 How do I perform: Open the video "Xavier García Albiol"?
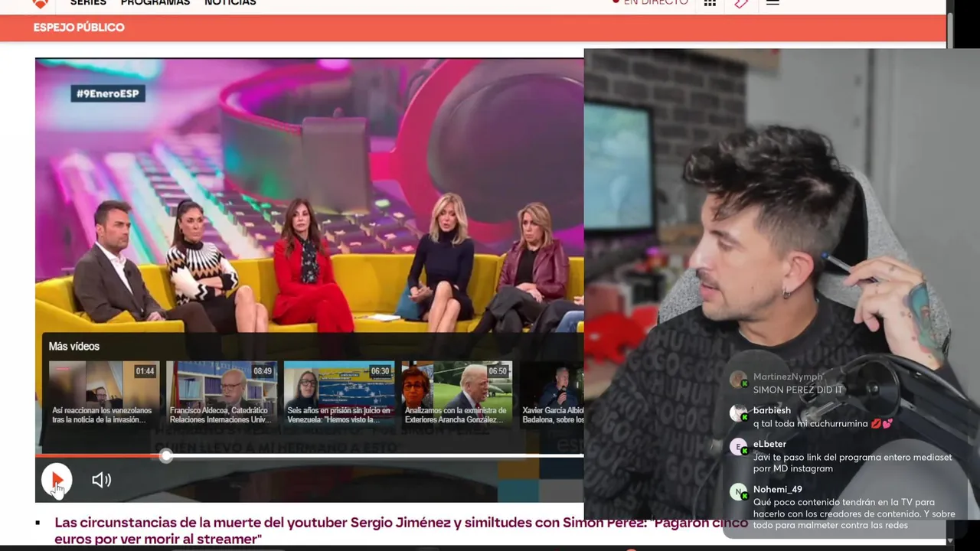click(551, 393)
